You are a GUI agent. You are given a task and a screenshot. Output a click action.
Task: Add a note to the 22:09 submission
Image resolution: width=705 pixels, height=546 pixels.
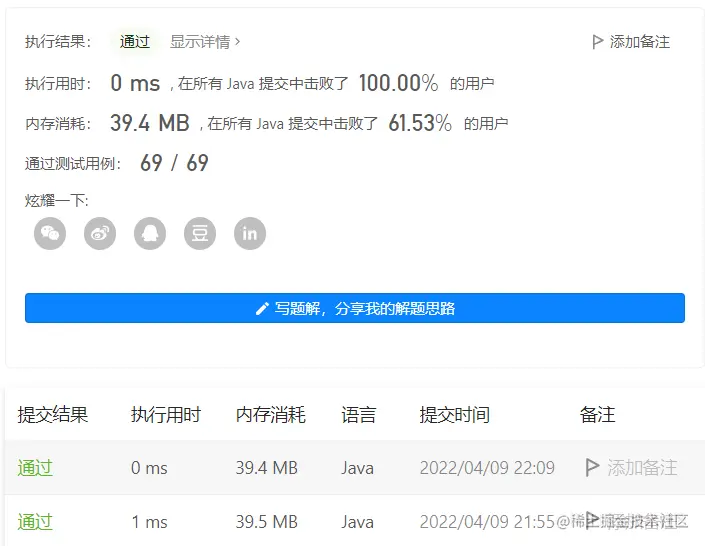[642, 468]
